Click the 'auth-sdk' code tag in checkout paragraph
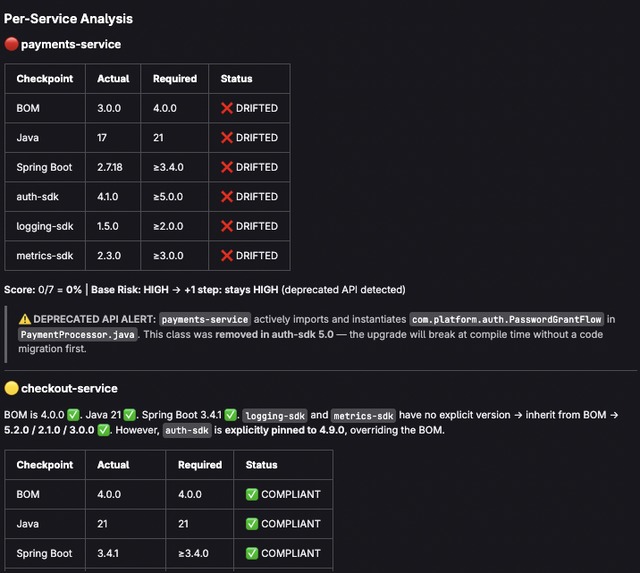The width and height of the screenshot is (640, 573). pos(187,430)
